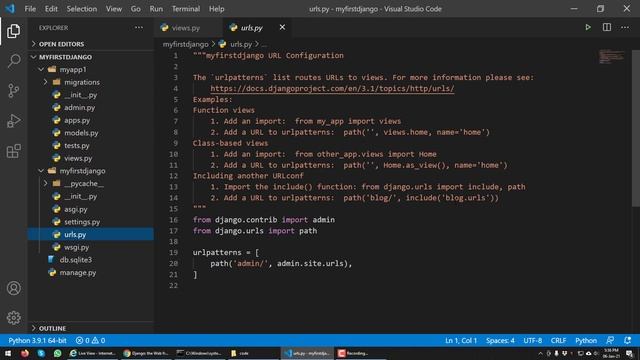This screenshot has height=360, width=640.
Task: Open the Go menu
Action: tap(136, 9)
